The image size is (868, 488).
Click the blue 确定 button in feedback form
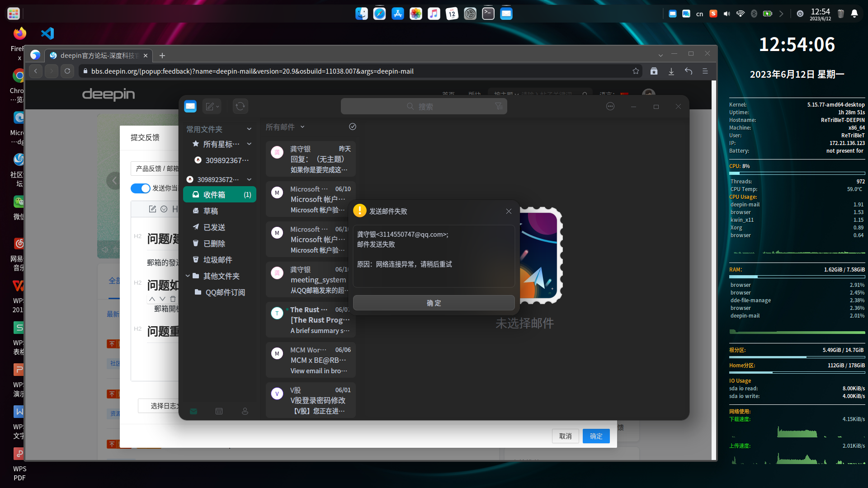596,436
